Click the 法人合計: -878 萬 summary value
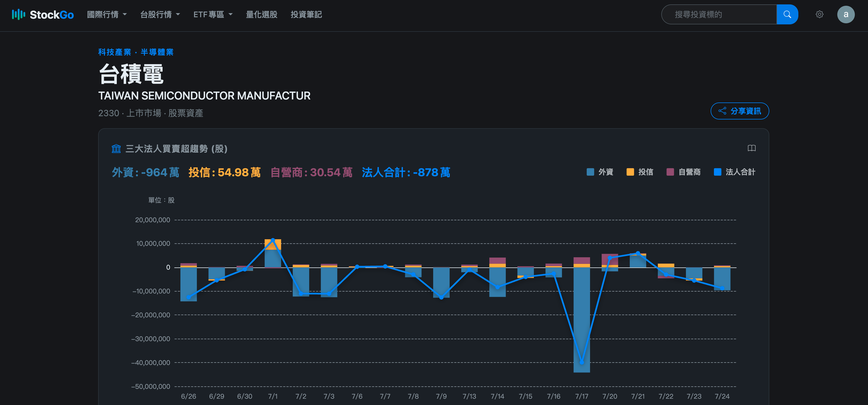The width and height of the screenshot is (868, 405). [406, 172]
